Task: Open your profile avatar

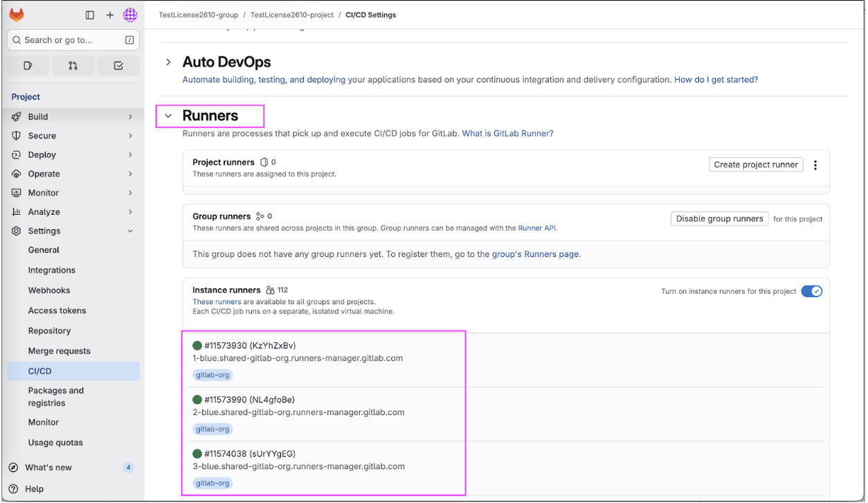Action: click(130, 14)
